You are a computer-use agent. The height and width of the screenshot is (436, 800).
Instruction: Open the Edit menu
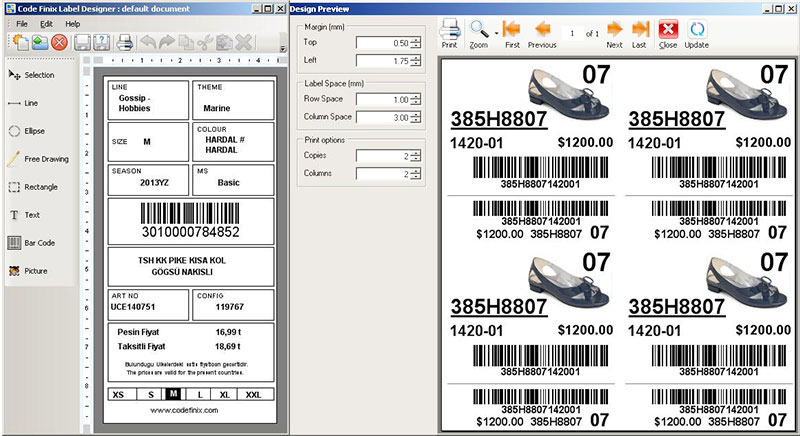[x=46, y=24]
